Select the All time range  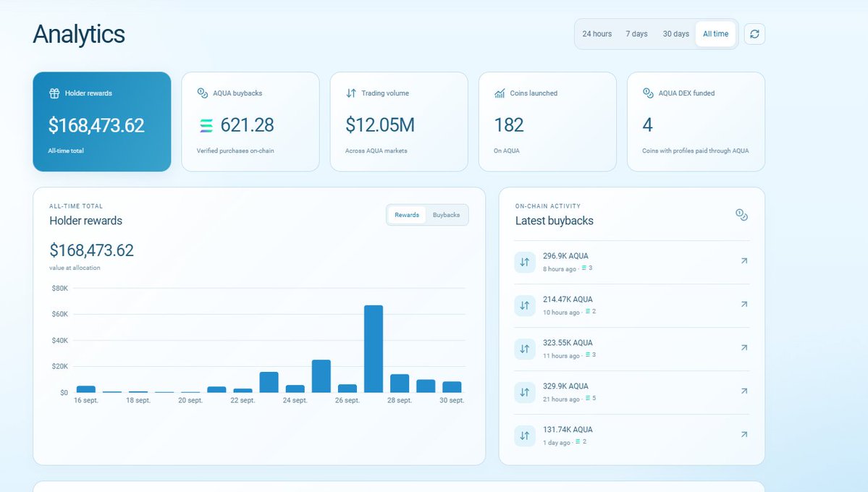point(716,34)
